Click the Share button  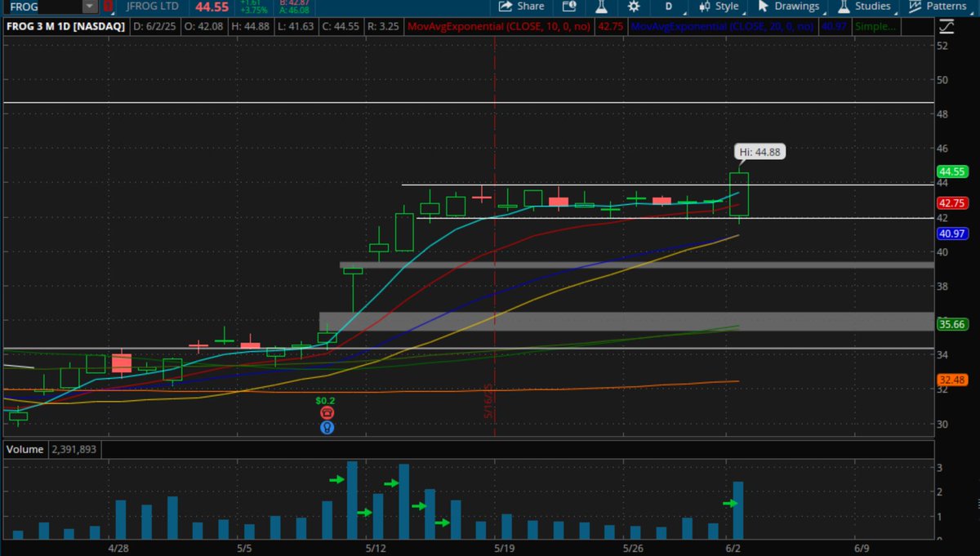point(520,7)
